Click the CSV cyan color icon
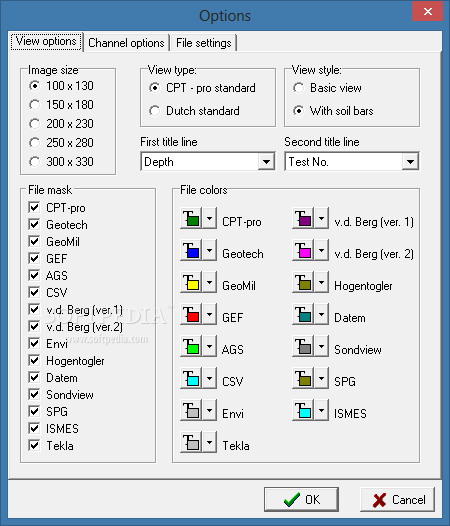This screenshot has width=450, height=526. (191, 378)
